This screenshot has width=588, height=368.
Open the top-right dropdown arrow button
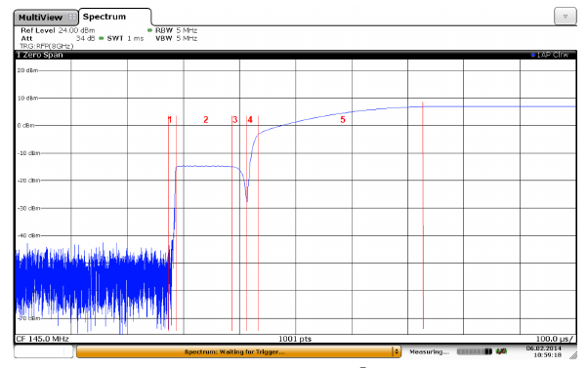coord(566,17)
